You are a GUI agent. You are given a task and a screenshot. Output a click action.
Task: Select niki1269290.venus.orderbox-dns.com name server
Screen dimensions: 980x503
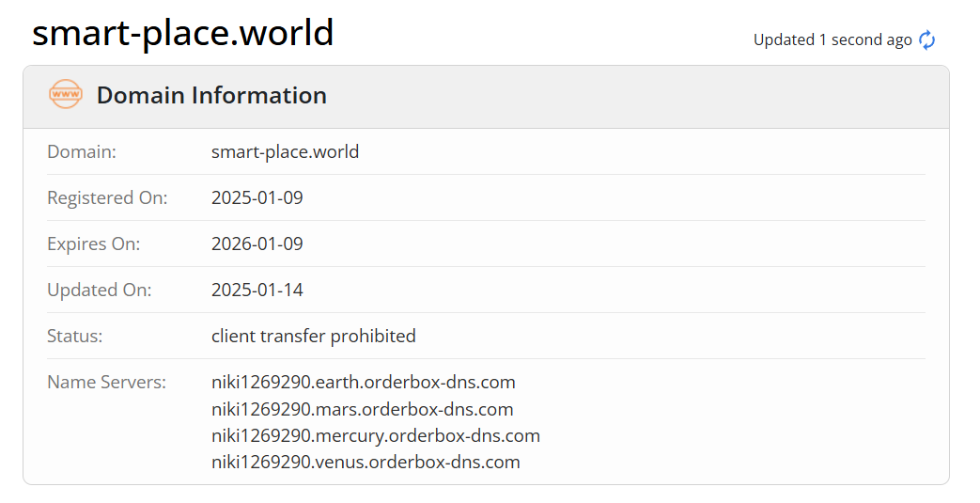tap(366, 463)
